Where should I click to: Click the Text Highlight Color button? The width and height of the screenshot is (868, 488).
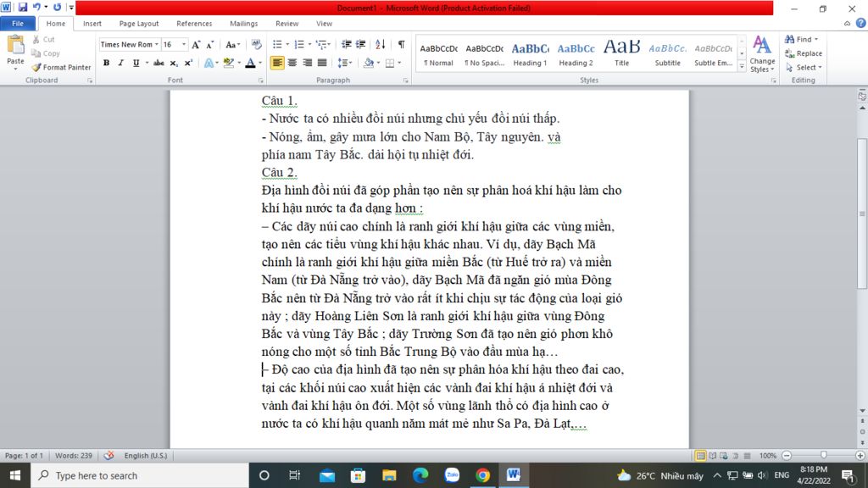coord(229,63)
